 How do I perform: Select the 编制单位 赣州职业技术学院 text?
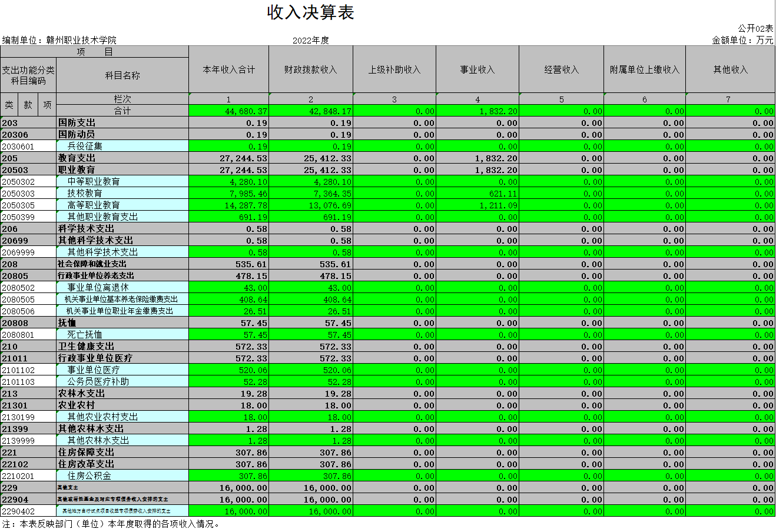point(59,40)
